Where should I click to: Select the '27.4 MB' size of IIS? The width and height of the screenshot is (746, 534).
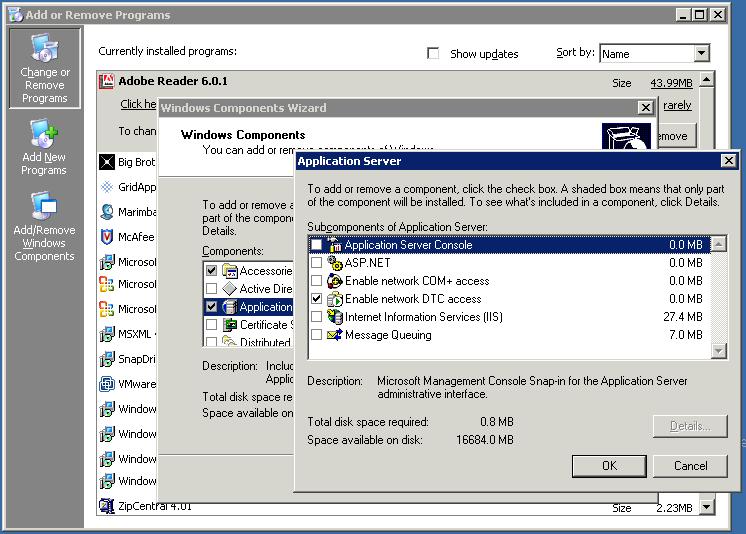683,317
